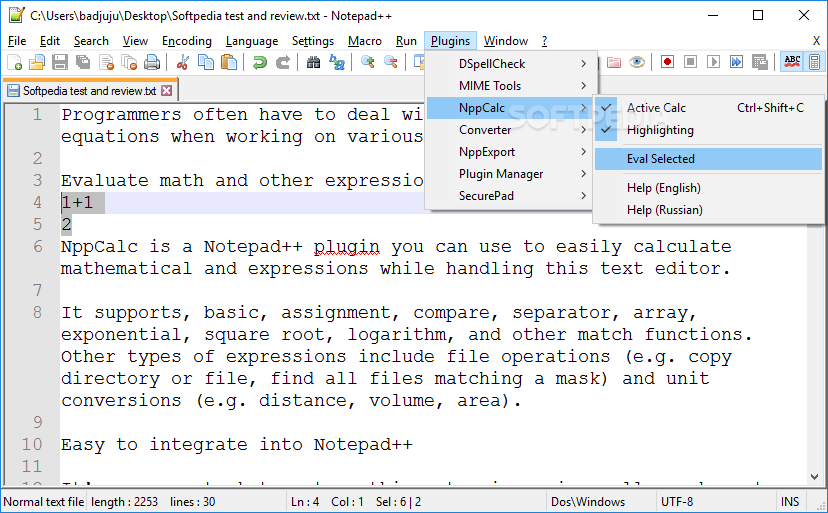
Task: Play back the recorded macro
Action: point(713,62)
